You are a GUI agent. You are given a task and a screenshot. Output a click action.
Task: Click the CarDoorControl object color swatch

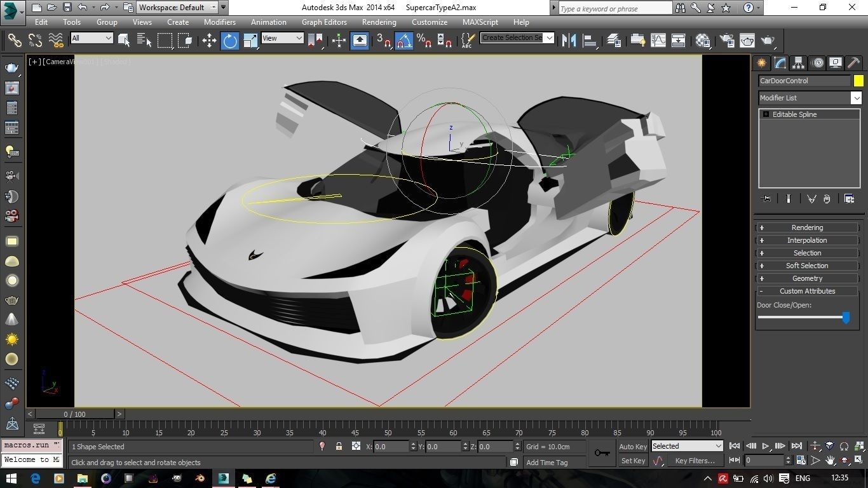tap(858, 81)
